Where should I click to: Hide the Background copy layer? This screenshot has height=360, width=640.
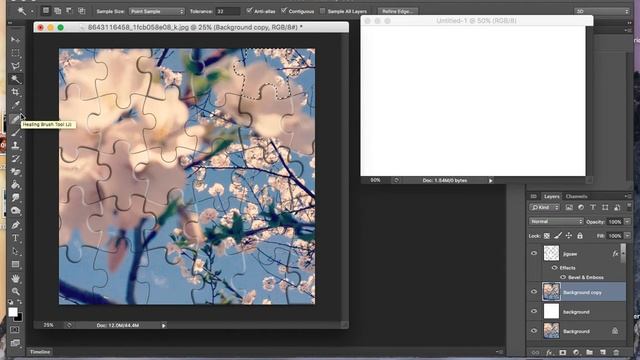534,292
